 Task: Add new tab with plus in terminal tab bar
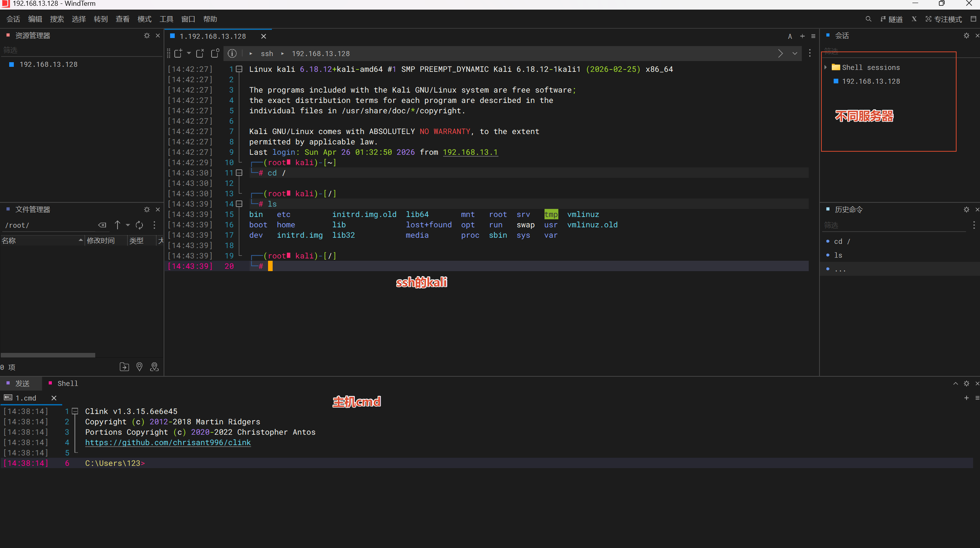[x=802, y=36]
